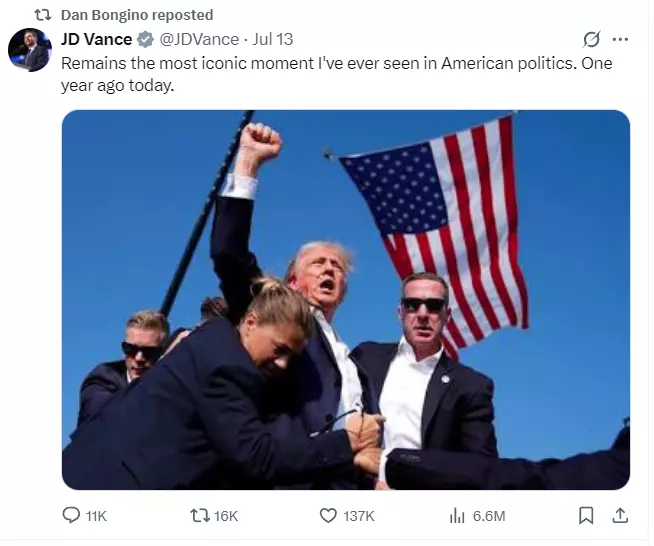Click the 11K replies count

pos(96,516)
